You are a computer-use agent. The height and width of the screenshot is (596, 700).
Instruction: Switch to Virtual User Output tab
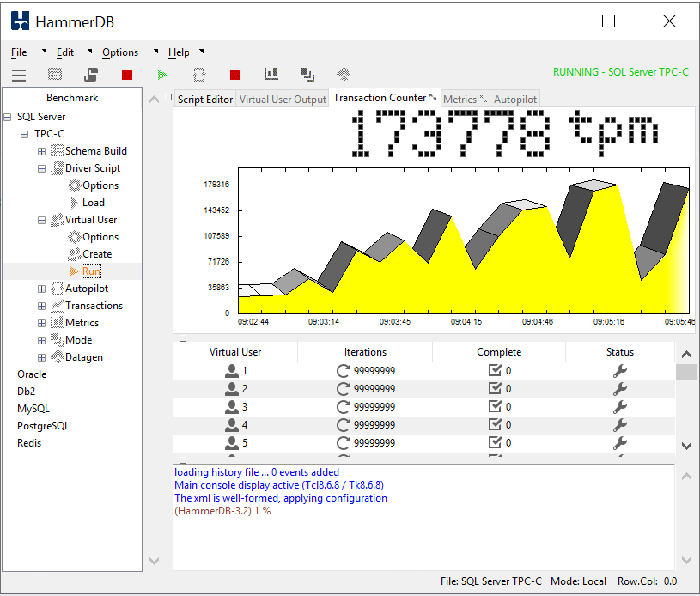tap(283, 99)
